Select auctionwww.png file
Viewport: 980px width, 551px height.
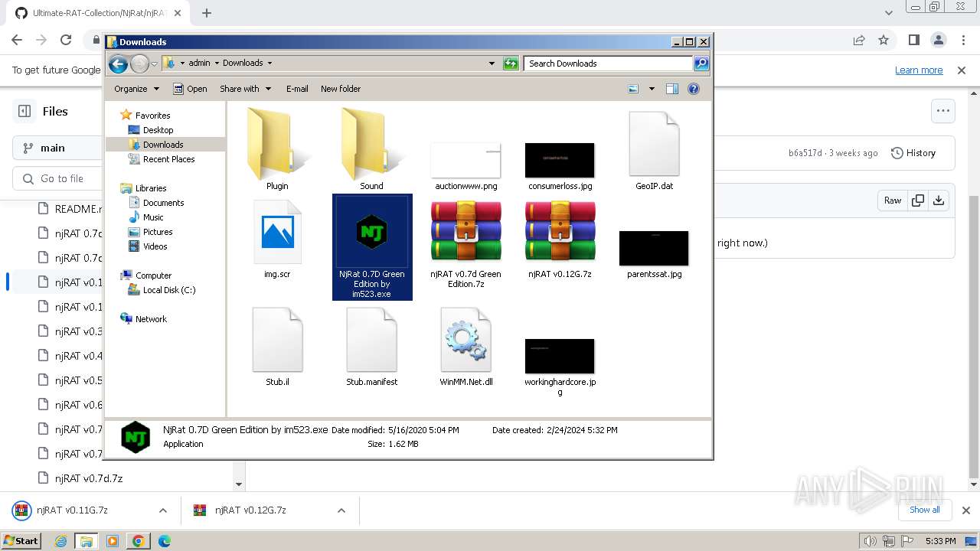point(465,166)
